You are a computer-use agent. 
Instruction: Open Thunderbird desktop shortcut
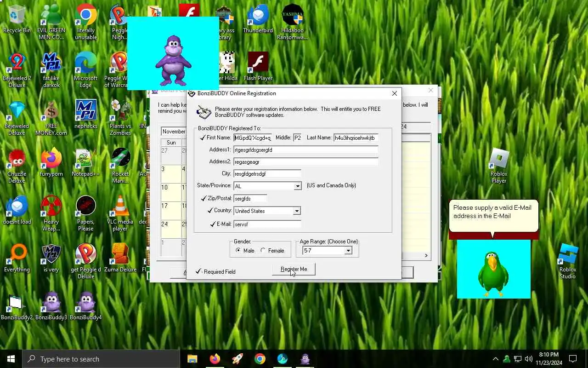pos(258,19)
